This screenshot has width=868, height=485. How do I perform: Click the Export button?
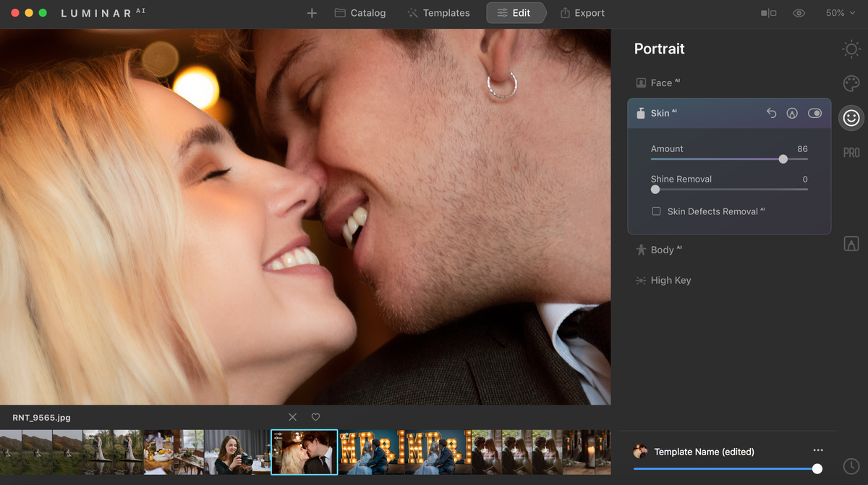tap(582, 13)
